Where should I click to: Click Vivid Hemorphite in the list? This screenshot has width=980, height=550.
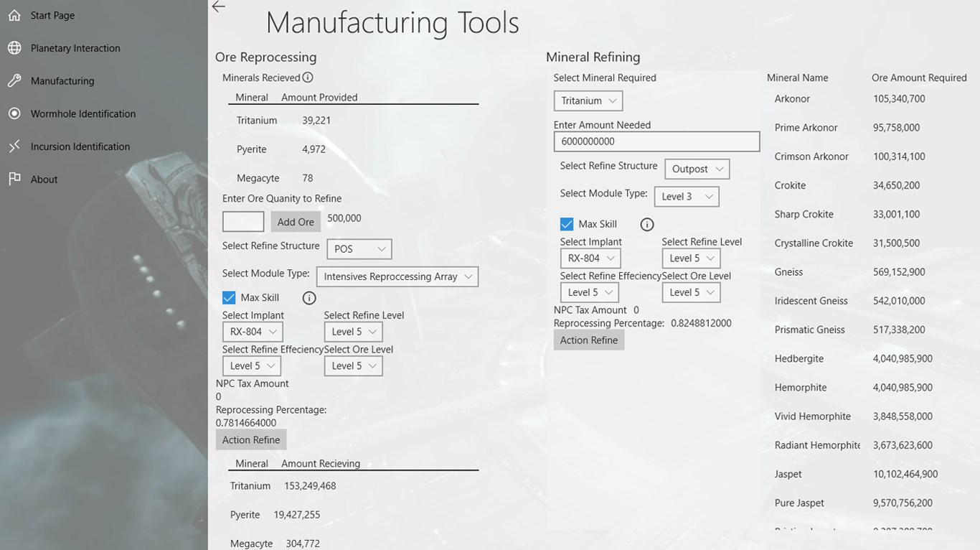[x=813, y=416]
